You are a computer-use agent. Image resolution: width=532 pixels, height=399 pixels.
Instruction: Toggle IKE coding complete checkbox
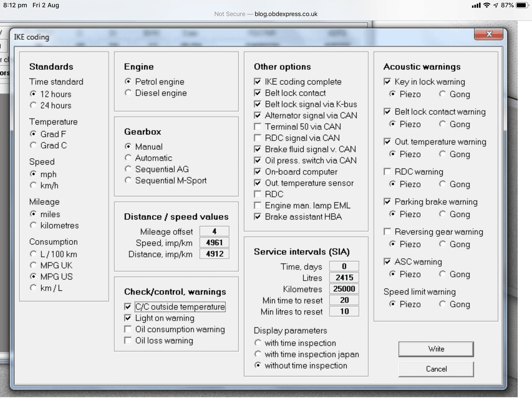point(257,81)
